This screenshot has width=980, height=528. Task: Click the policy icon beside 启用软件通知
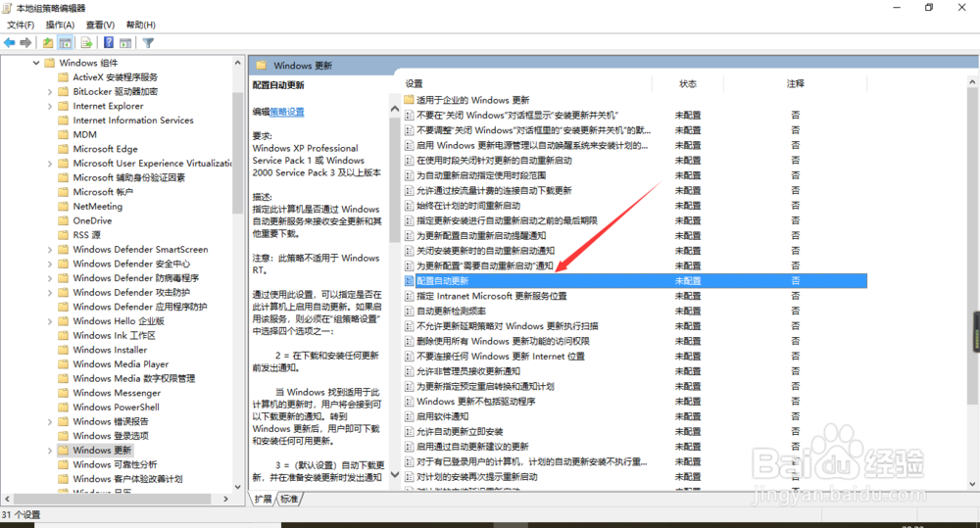click(x=410, y=416)
